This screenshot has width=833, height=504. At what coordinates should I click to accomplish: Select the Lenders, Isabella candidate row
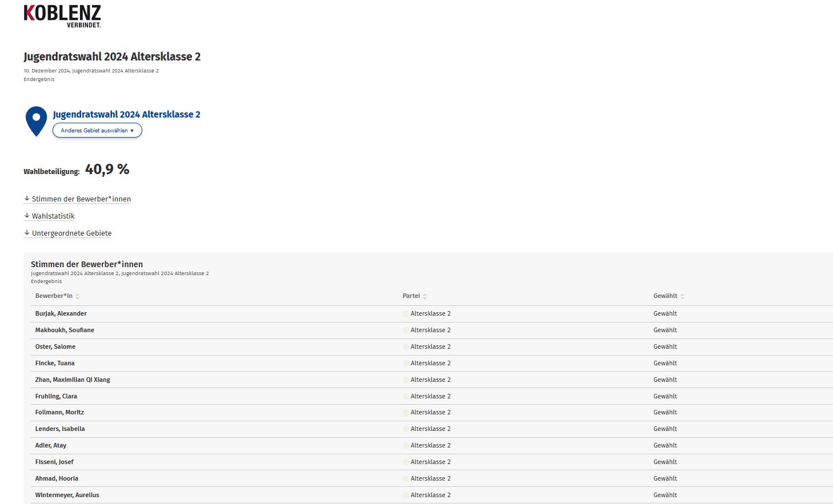(x=60, y=429)
